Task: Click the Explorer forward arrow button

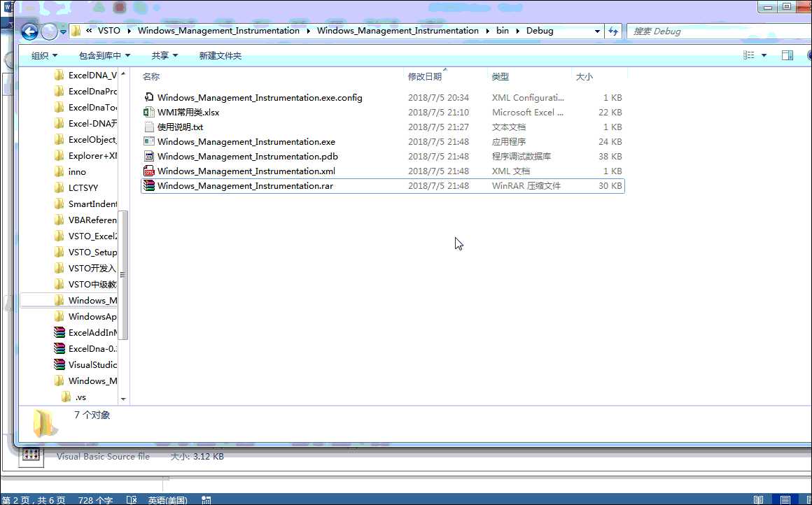Action: [49, 31]
